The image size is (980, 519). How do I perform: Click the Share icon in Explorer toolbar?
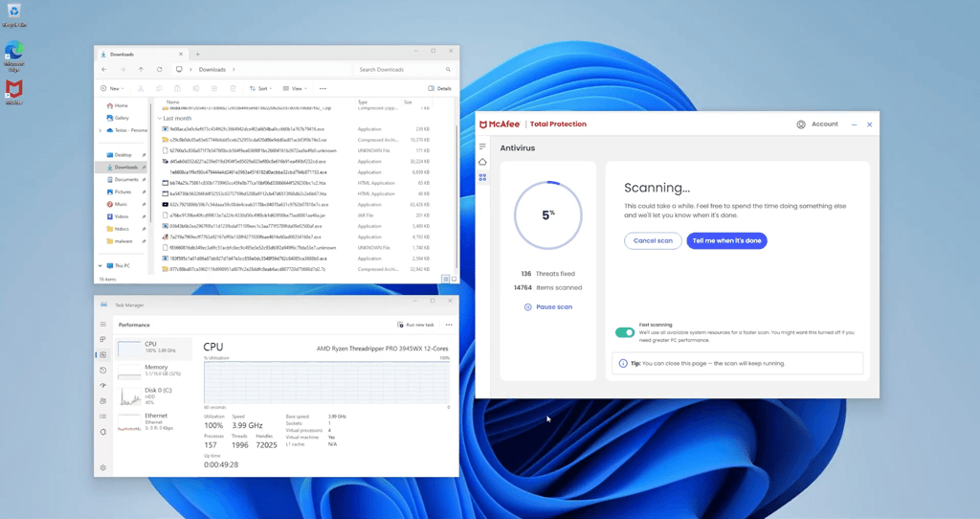214,89
